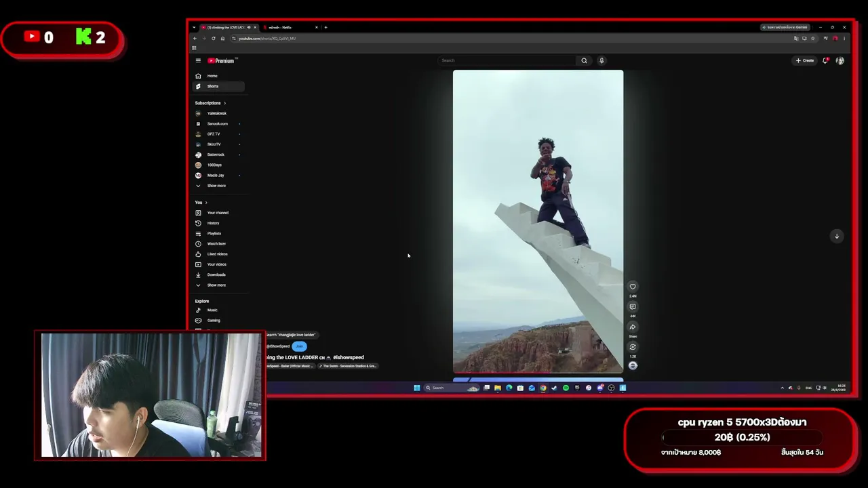Viewport: 868px width, 488px height.
Task: Open the #ishowspeed hashtag link
Action: (349, 357)
